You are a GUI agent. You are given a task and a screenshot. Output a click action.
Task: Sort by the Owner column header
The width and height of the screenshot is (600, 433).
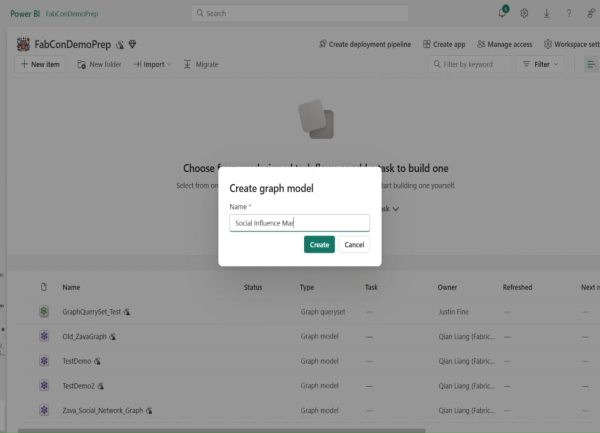[447, 287]
